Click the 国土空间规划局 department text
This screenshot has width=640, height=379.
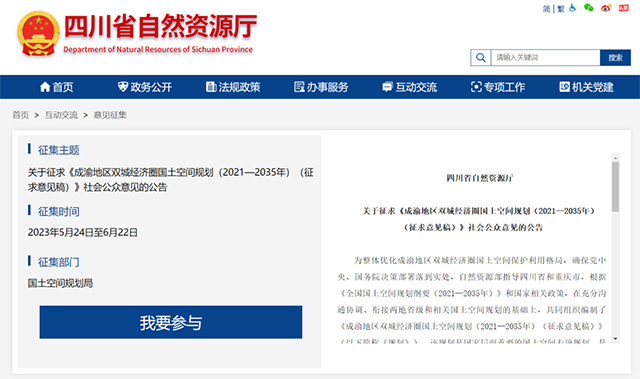click(60, 283)
